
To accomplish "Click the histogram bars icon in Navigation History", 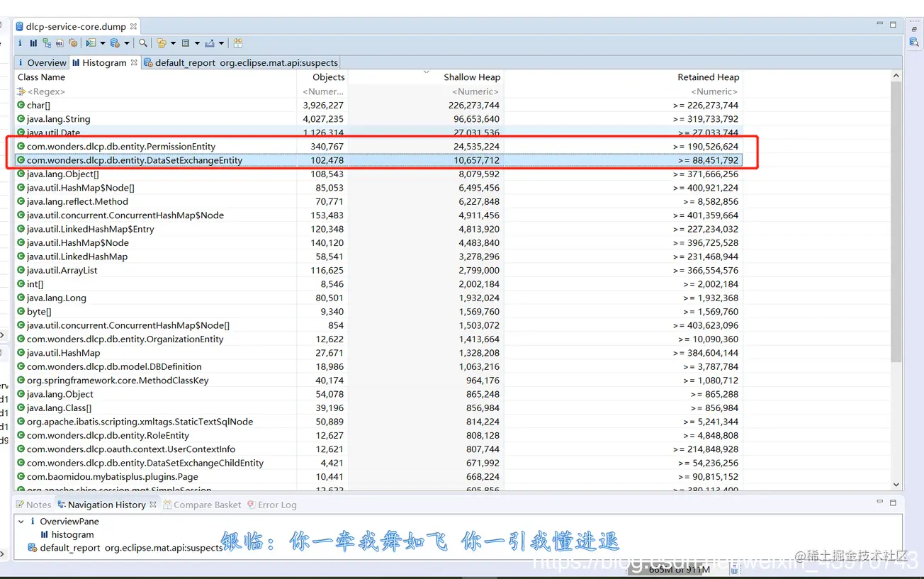I will (45, 535).
